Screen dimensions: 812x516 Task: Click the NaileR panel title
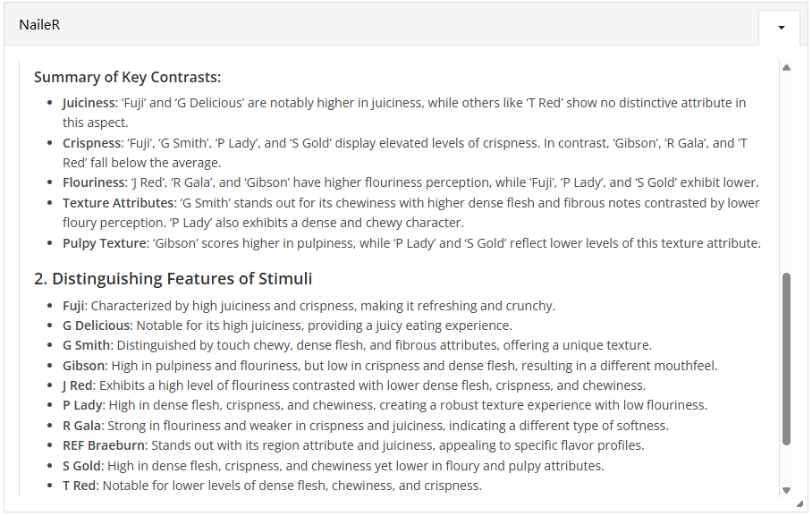click(x=39, y=25)
